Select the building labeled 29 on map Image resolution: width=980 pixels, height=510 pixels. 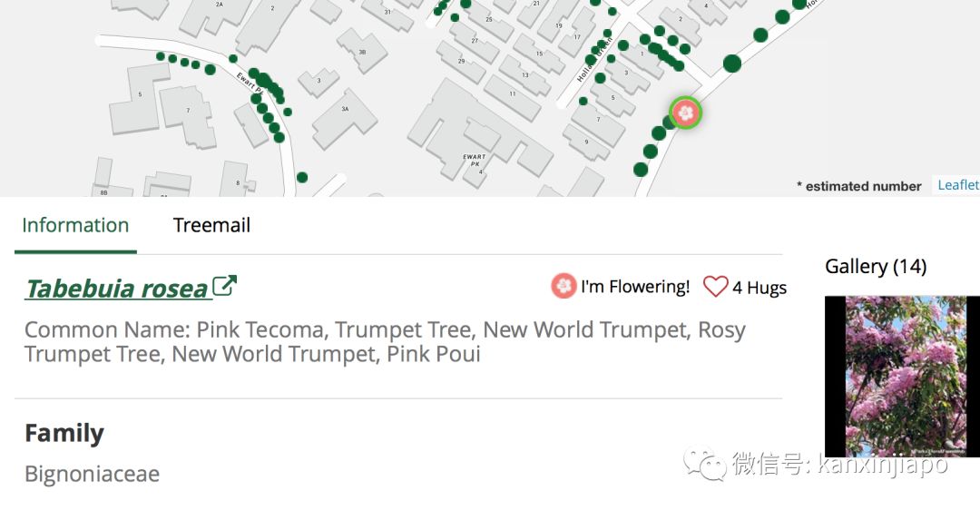(x=463, y=64)
